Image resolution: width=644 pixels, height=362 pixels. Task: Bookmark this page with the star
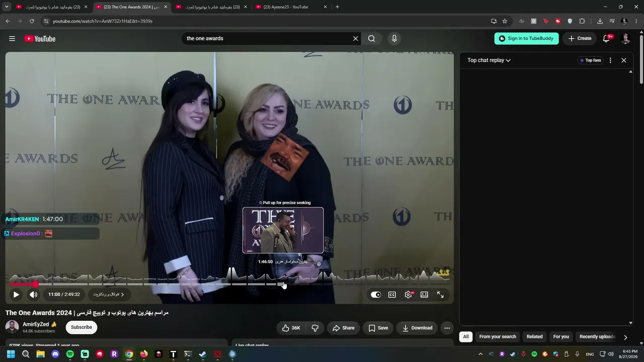point(505,21)
